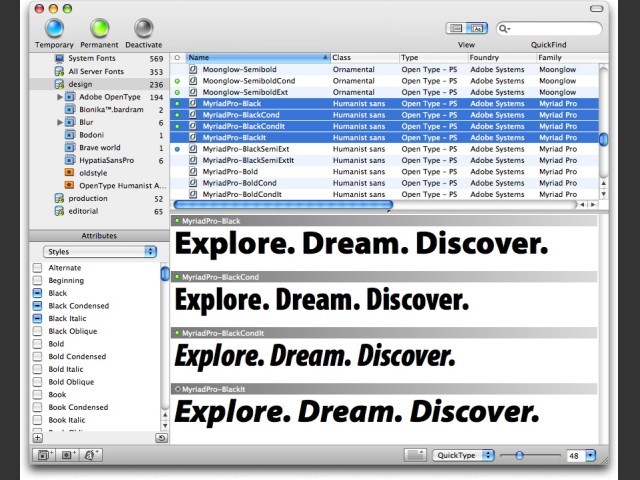Image resolution: width=640 pixels, height=480 pixels.
Task: Click the editorial workgroup icon
Action: point(59,211)
